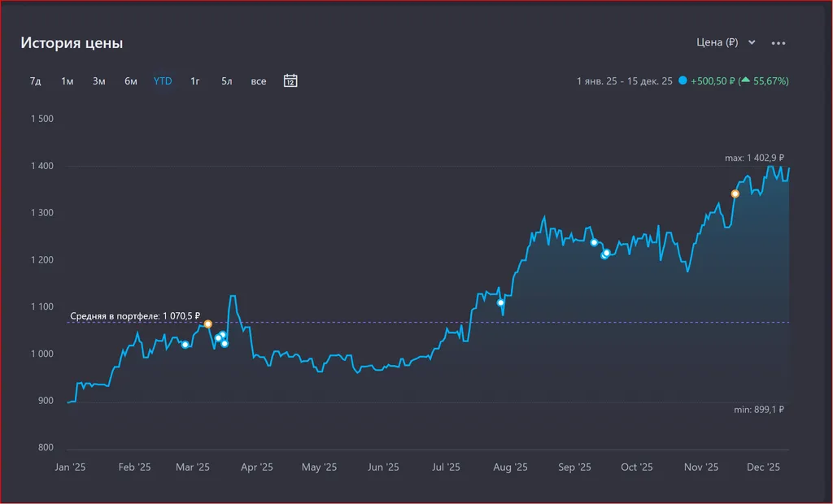Switch chart to 1м period
The image size is (833, 504).
[68, 81]
